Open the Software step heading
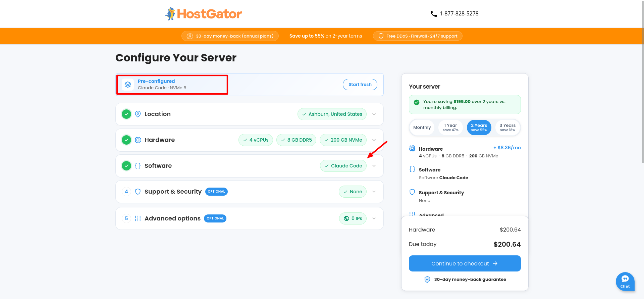 coord(158,166)
